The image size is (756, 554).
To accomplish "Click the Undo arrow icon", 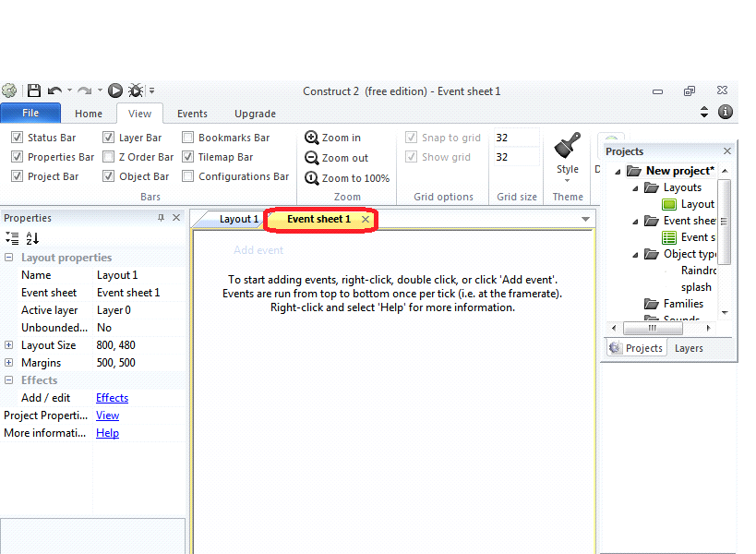I will point(54,90).
